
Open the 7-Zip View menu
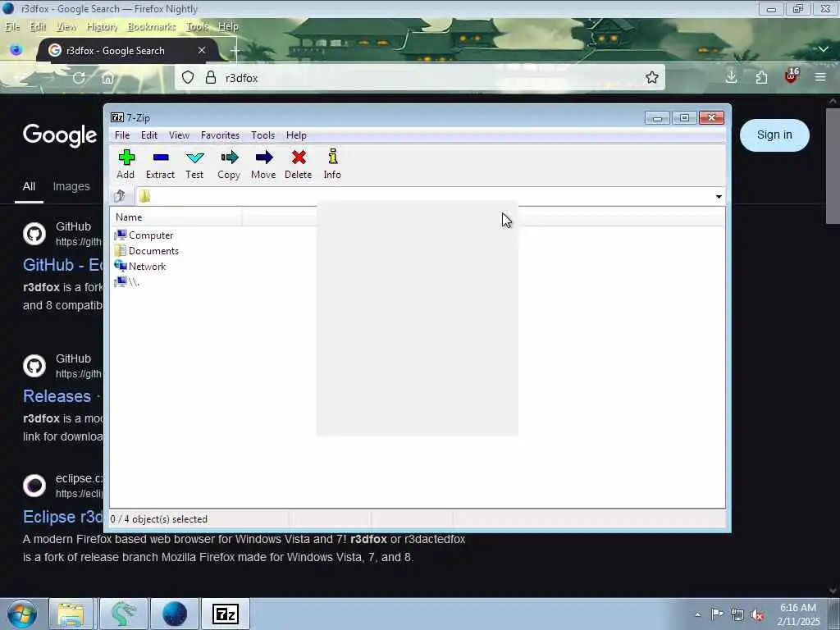[179, 135]
